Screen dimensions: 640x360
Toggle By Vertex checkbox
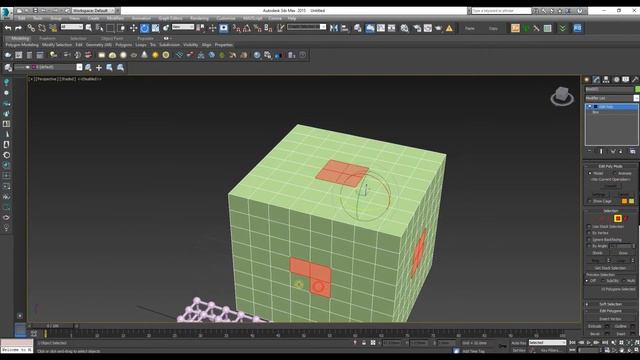(x=589, y=233)
